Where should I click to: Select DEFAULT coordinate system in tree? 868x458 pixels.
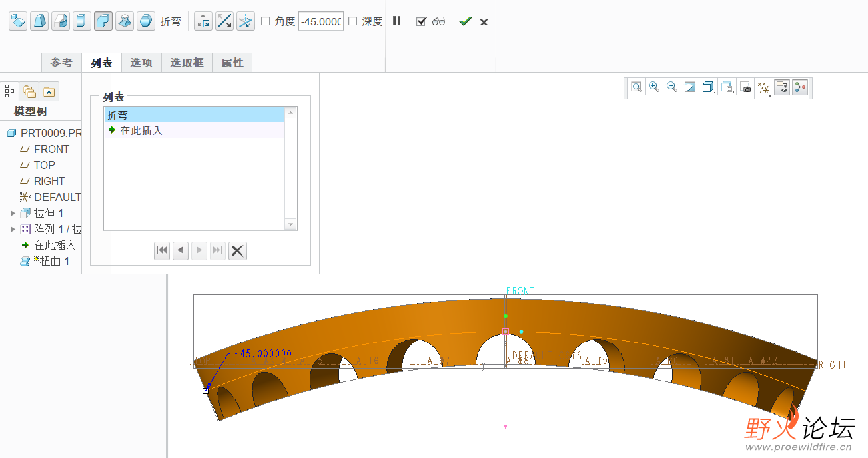click(x=51, y=197)
